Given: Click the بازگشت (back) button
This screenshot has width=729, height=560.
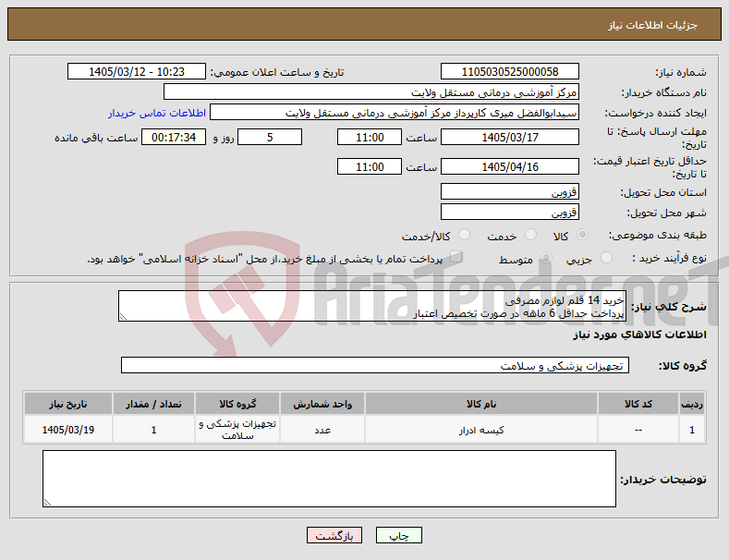Looking at the screenshot, I should pyautogui.click(x=334, y=535).
